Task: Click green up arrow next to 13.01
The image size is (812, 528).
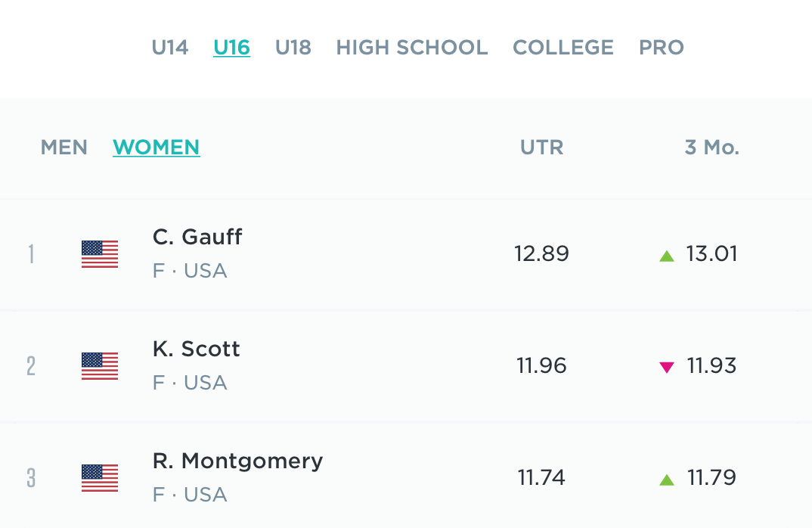Action: [666, 256]
